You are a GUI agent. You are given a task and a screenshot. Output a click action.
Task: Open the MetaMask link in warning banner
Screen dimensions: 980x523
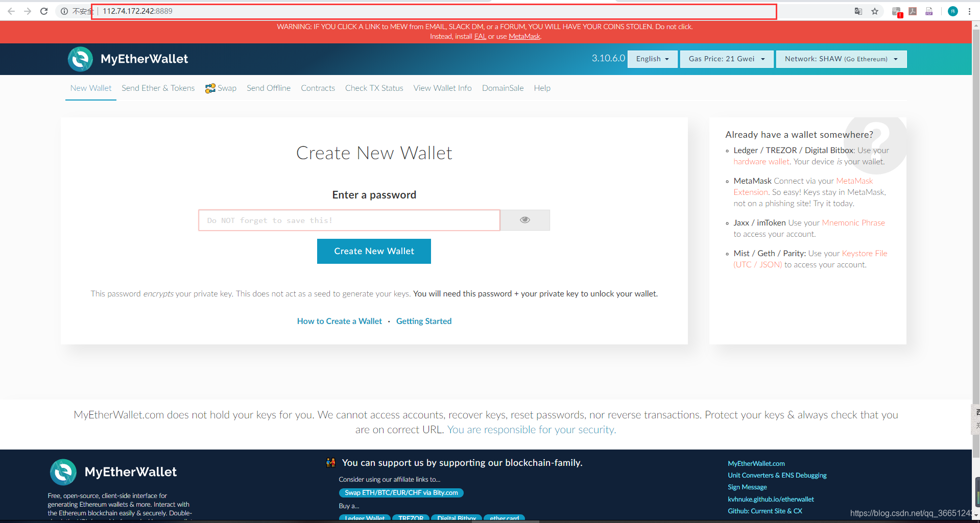524,36
